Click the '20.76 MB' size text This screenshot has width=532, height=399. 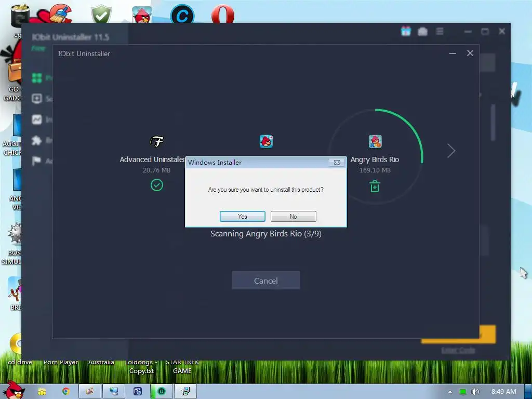pyautogui.click(x=156, y=170)
